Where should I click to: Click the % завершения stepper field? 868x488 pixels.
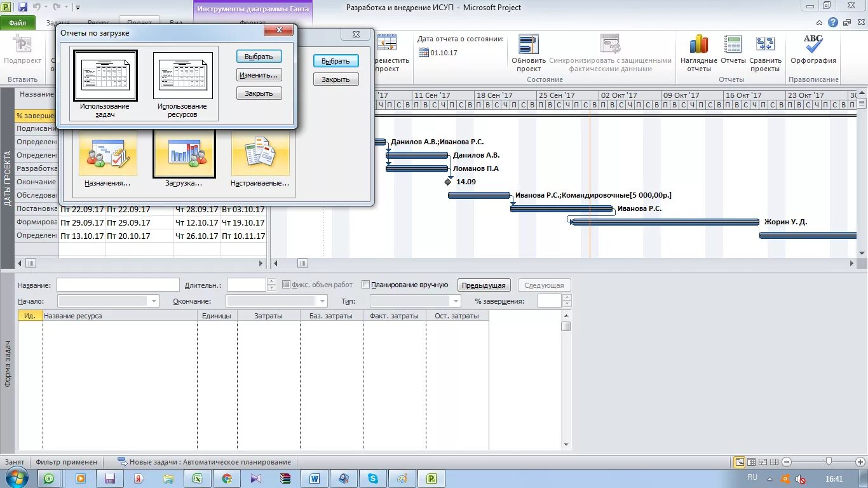click(x=550, y=301)
